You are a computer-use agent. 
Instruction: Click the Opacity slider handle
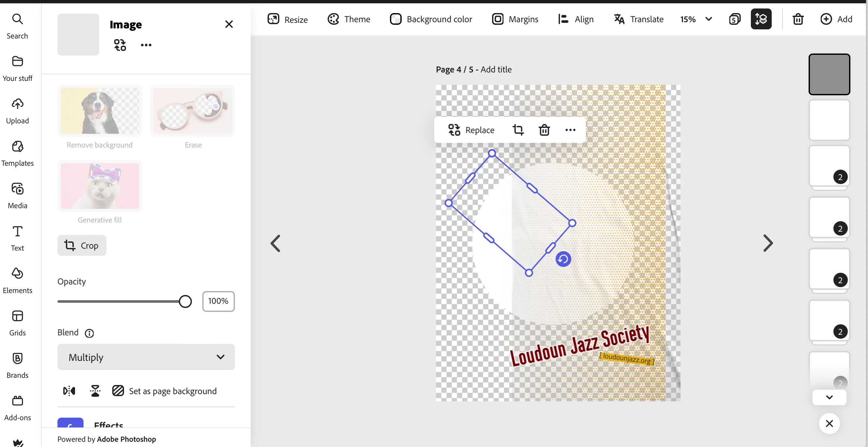pyautogui.click(x=185, y=301)
